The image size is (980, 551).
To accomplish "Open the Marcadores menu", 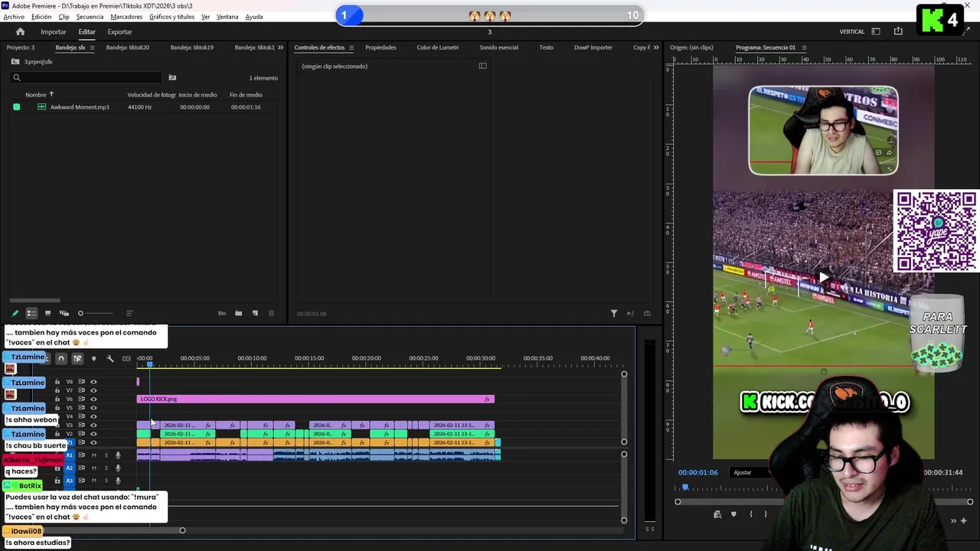I will tap(126, 17).
